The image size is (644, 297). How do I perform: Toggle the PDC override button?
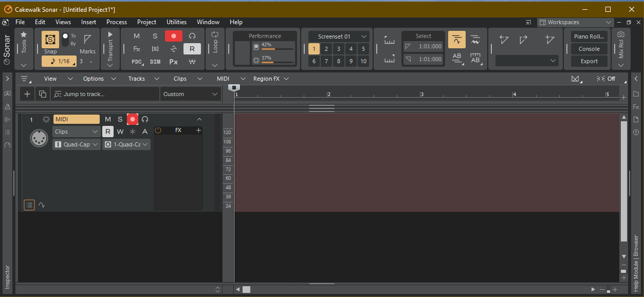coord(137,62)
